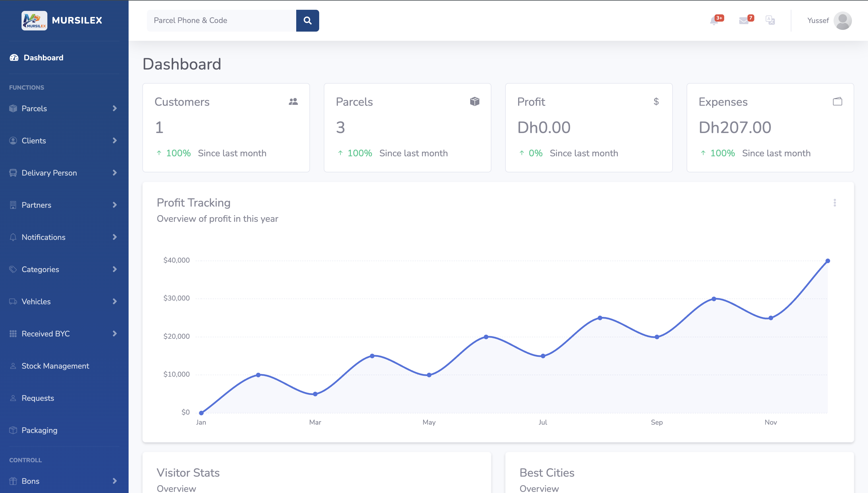
Task: Click the Packaging box icon
Action: [13, 430]
